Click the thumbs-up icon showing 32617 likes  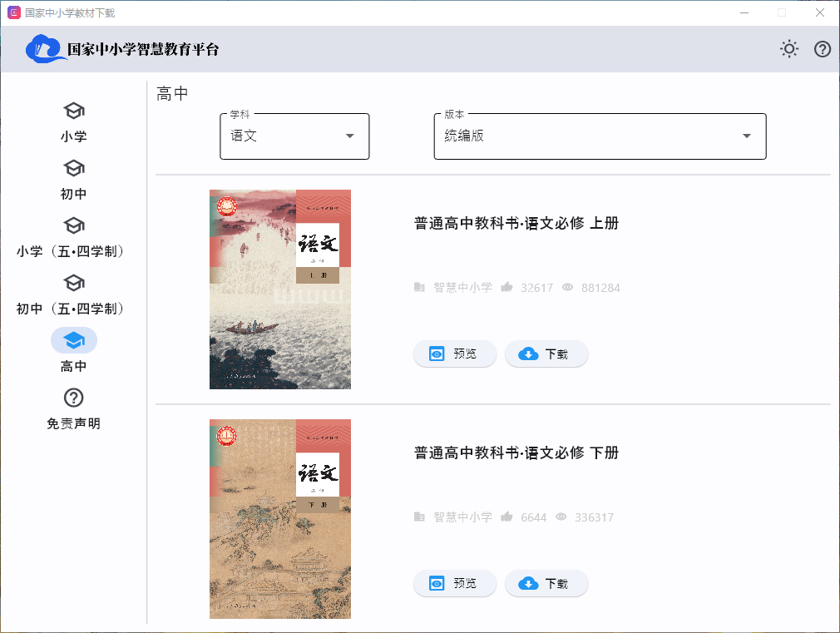pyautogui.click(x=507, y=287)
